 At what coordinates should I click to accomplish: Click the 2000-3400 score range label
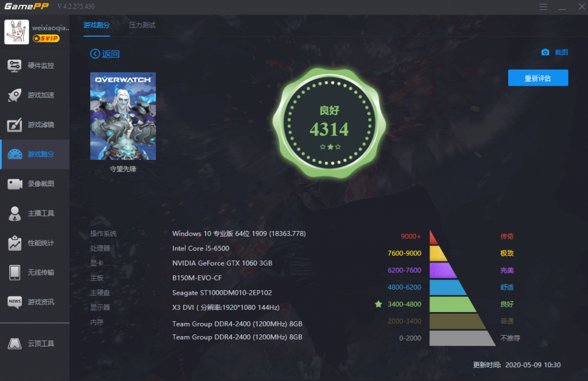pos(404,321)
